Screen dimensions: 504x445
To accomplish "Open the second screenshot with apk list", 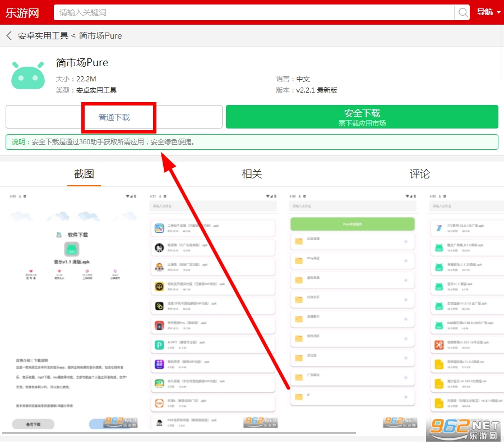I will (x=212, y=309).
